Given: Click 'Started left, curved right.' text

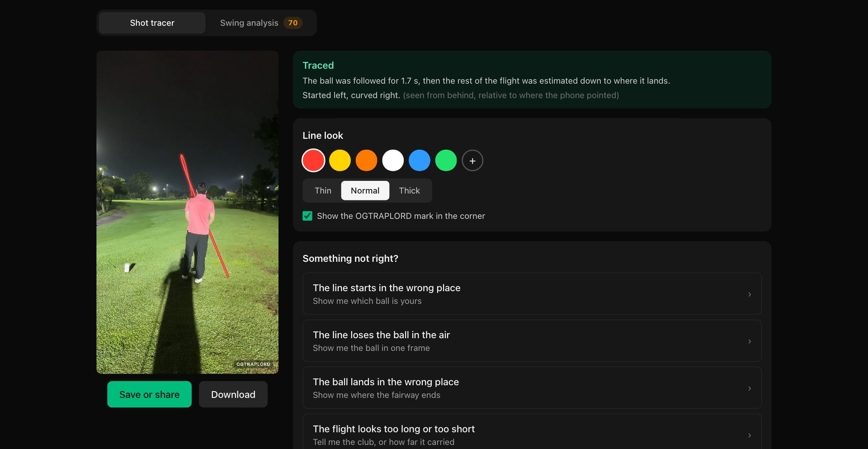Looking at the screenshot, I should pos(351,95).
